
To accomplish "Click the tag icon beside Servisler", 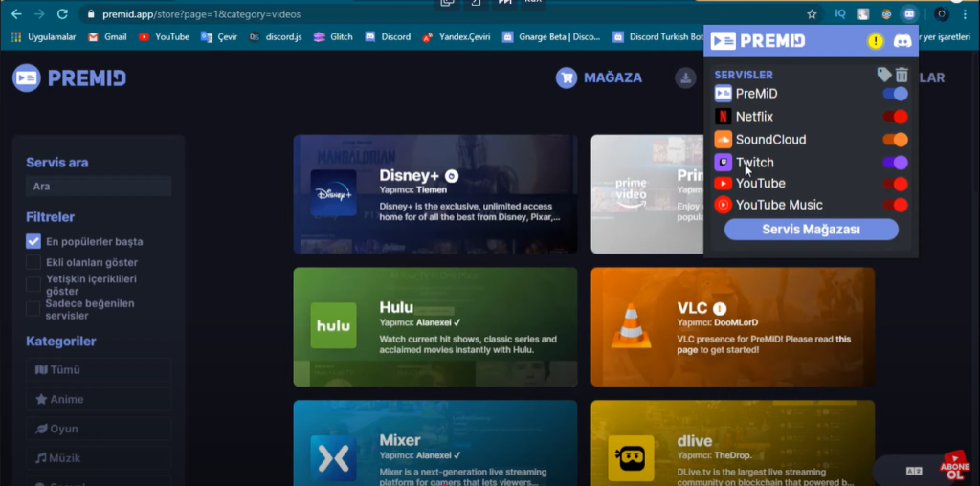I will (x=883, y=75).
